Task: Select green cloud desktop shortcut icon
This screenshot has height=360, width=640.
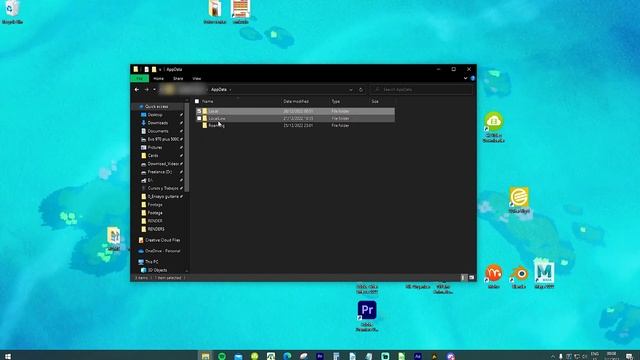Action: pos(493,127)
